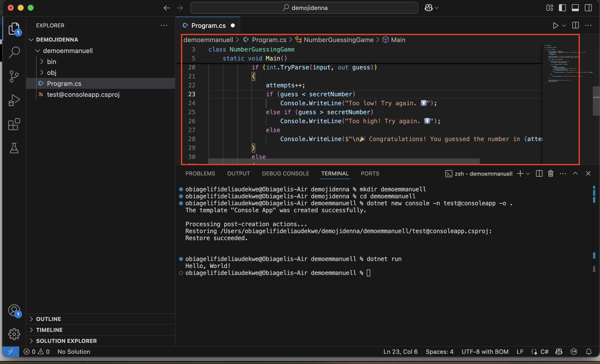Kill the terminal with the trash icon

coord(551,174)
